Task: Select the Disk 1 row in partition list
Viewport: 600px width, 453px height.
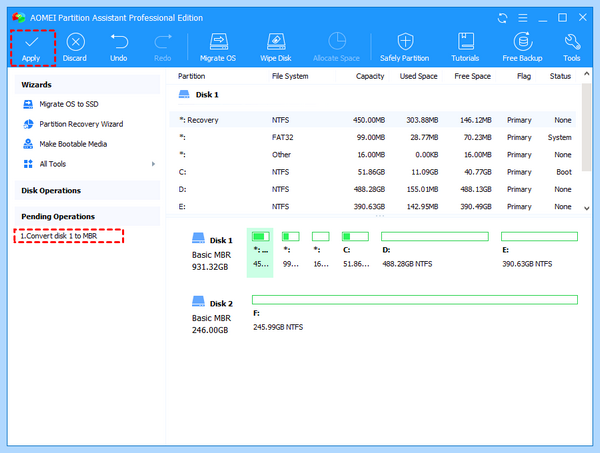Action: coord(372,95)
